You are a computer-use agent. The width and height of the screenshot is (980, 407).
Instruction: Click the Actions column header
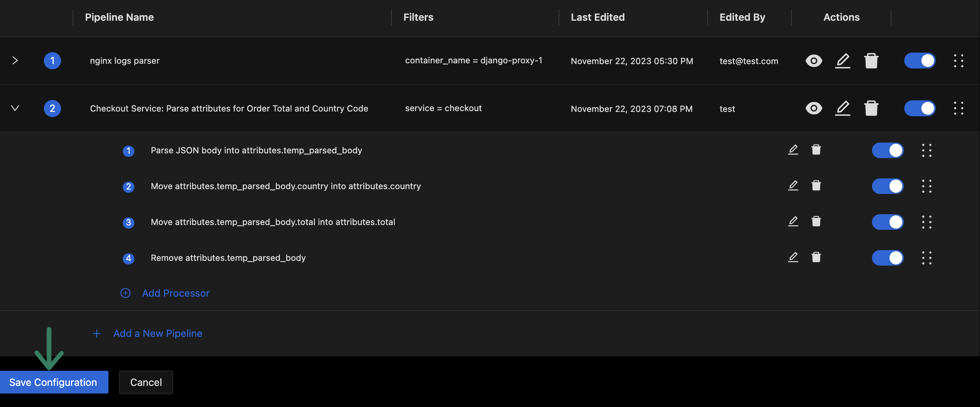pos(841,18)
